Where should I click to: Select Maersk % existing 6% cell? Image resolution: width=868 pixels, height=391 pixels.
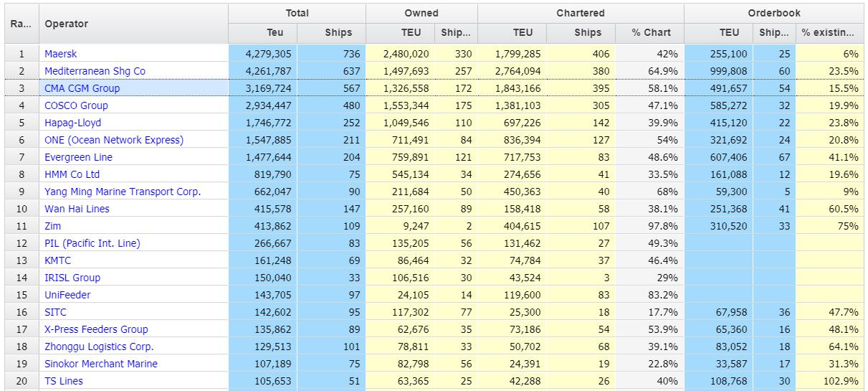830,54
